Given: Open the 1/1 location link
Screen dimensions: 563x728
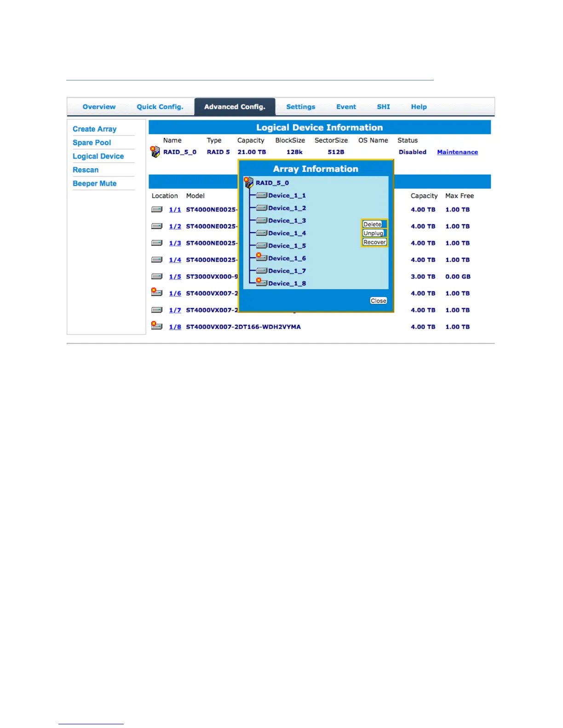Looking at the screenshot, I should 175,210.
